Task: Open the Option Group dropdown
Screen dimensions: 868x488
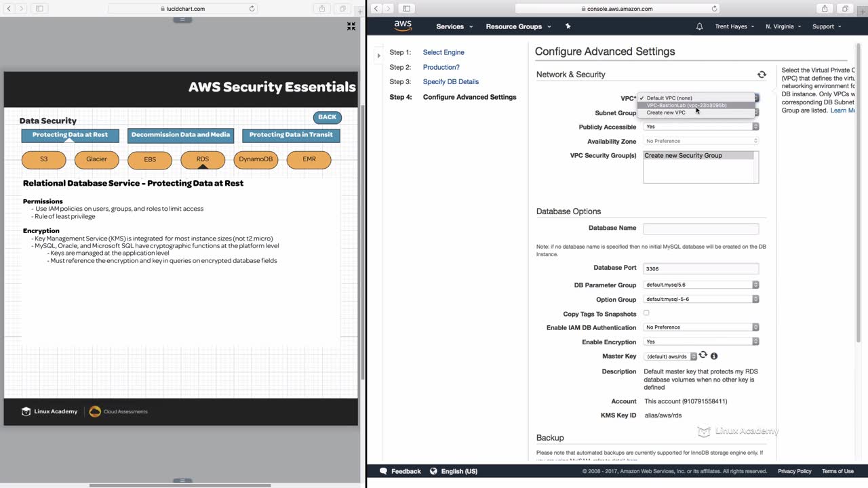Action: pos(701,299)
